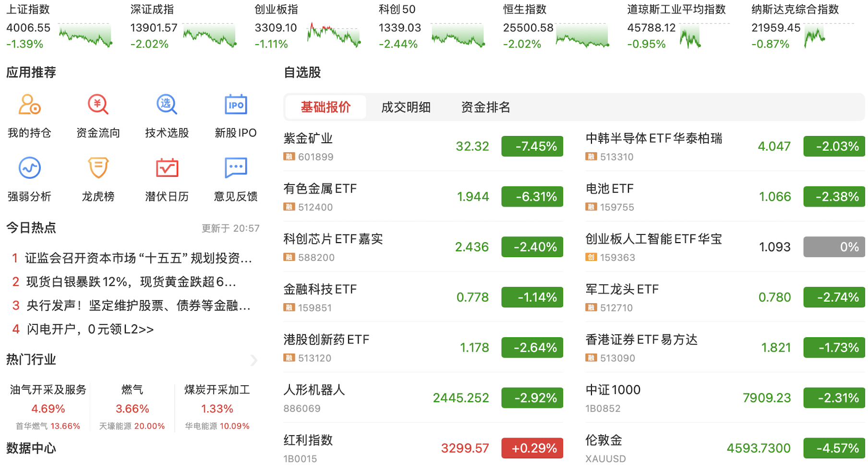This screenshot has width=868, height=467.
Task: Click the -7.45% change badge for 紫金矿业
Action: coord(532,146)
